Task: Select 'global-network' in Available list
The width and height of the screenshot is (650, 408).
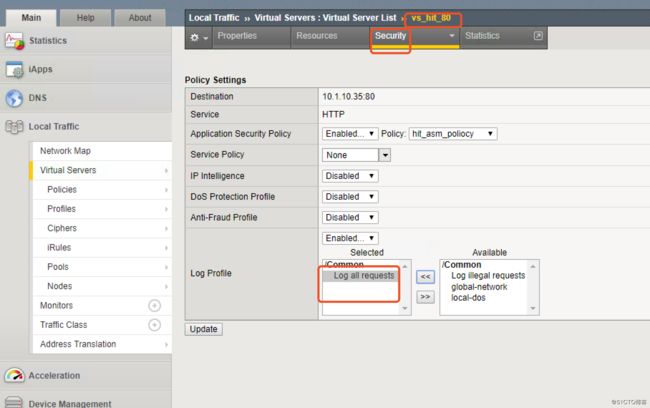Action: coord(479,287)
